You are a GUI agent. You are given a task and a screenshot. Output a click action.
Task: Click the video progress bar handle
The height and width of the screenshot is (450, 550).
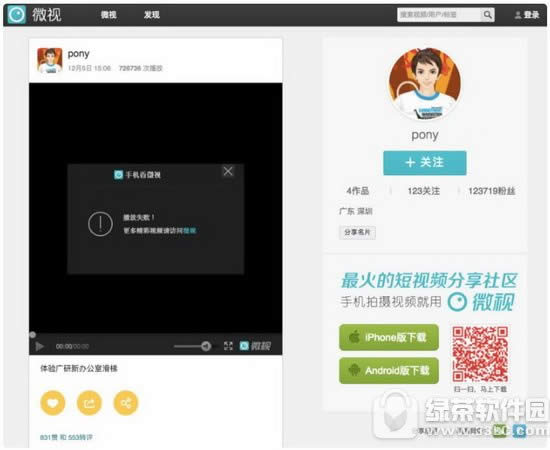click(x=32, y=335)
